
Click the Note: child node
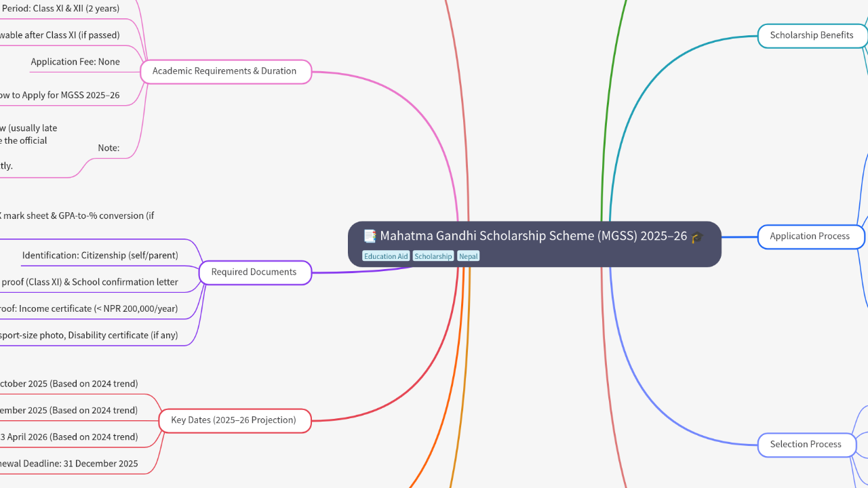click(x=108, y=148)
